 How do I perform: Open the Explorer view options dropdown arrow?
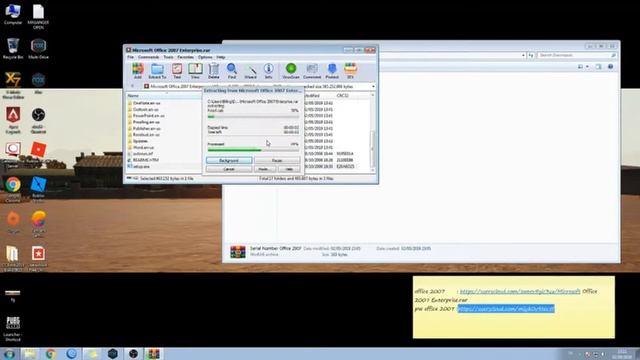click(587, 67)
